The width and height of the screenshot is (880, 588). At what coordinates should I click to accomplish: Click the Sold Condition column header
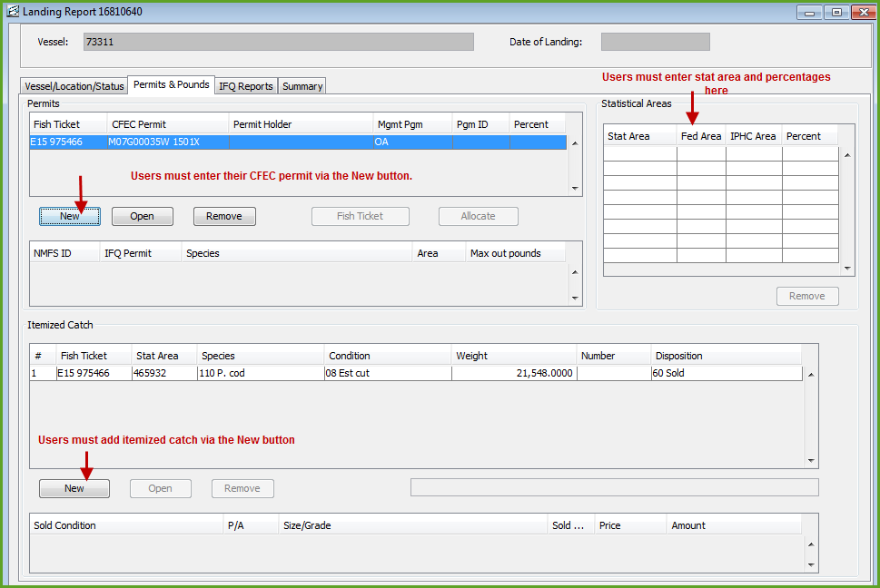pyautogui.click(x=125, y=525)
